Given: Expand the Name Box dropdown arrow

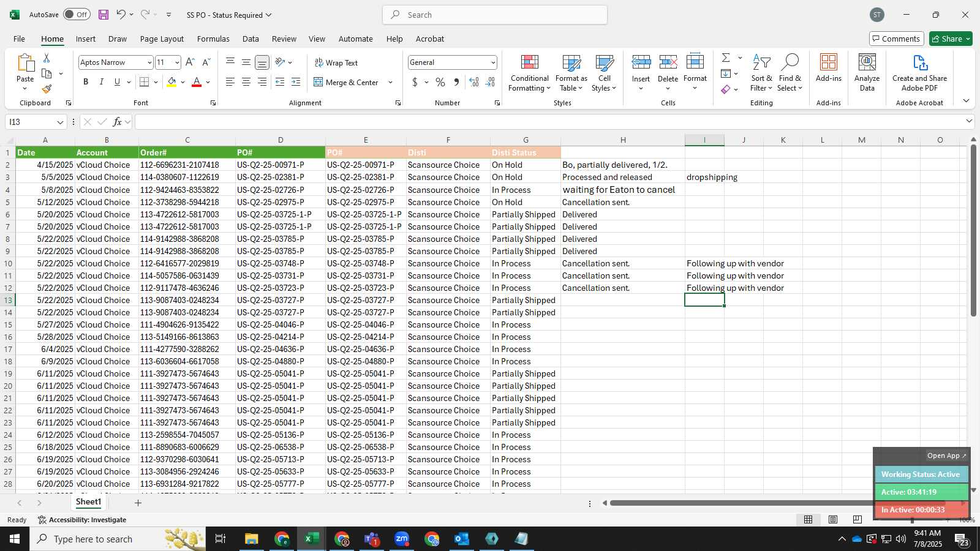Looking at the screenshot, I should coord(59,122).
